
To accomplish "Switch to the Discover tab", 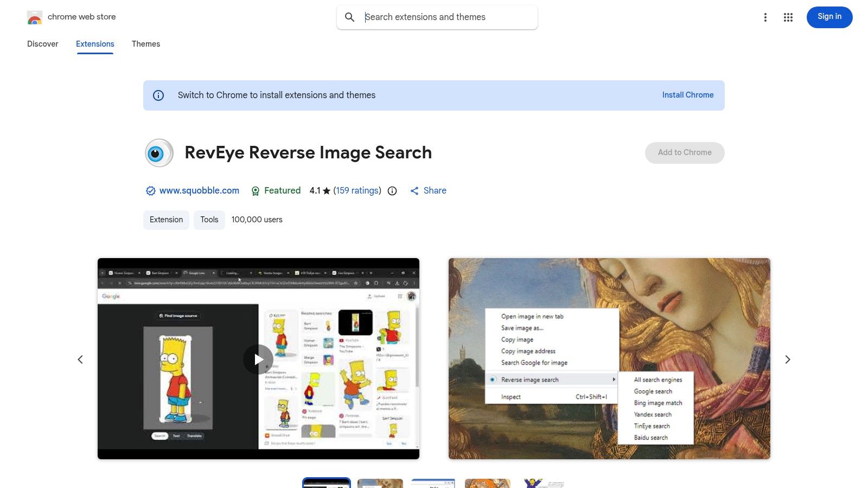I will click(43, 44).
